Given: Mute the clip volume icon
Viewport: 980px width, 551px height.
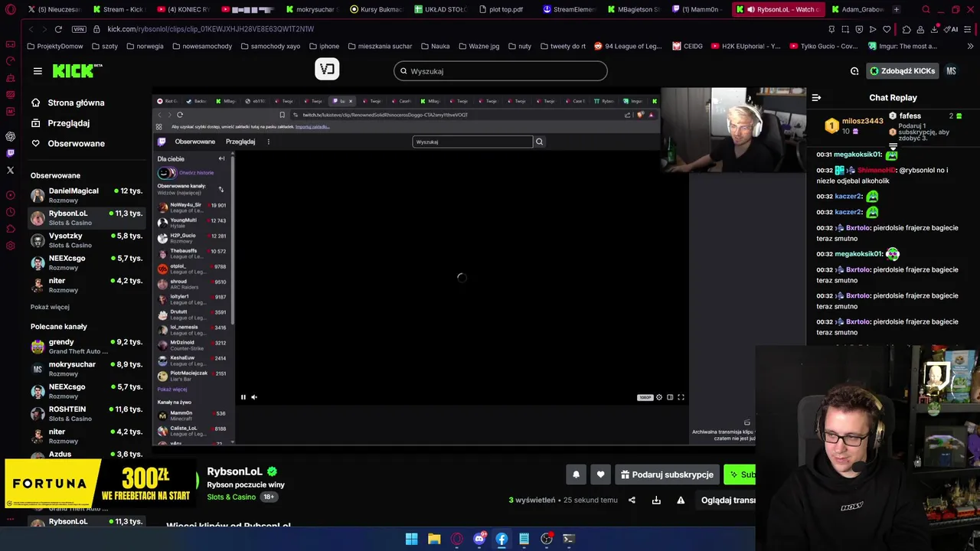Looking at the screenshot, I should pos(254,397).
